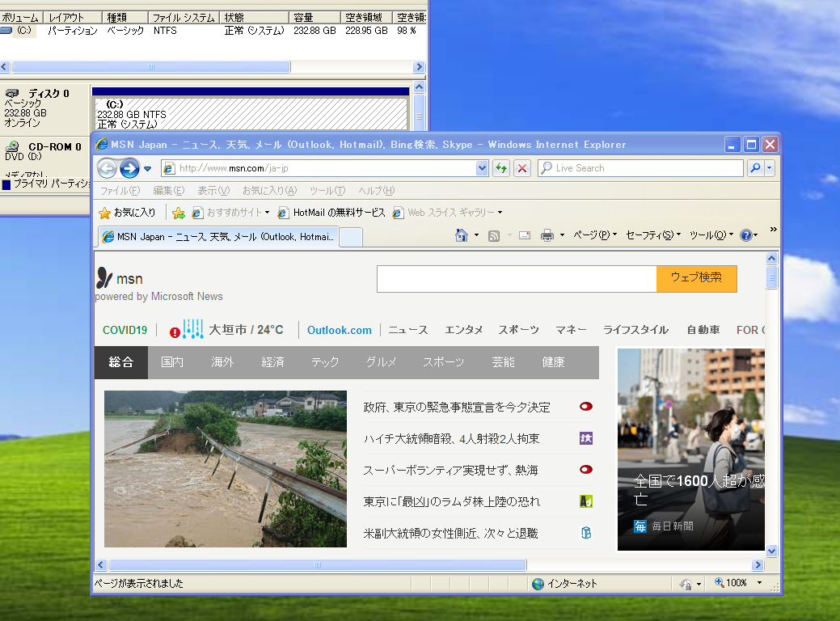The width and height of the screenshot is (840, 621).
Task: Click the 毎日新聞 source icon on photo
Action: (640, 526)
